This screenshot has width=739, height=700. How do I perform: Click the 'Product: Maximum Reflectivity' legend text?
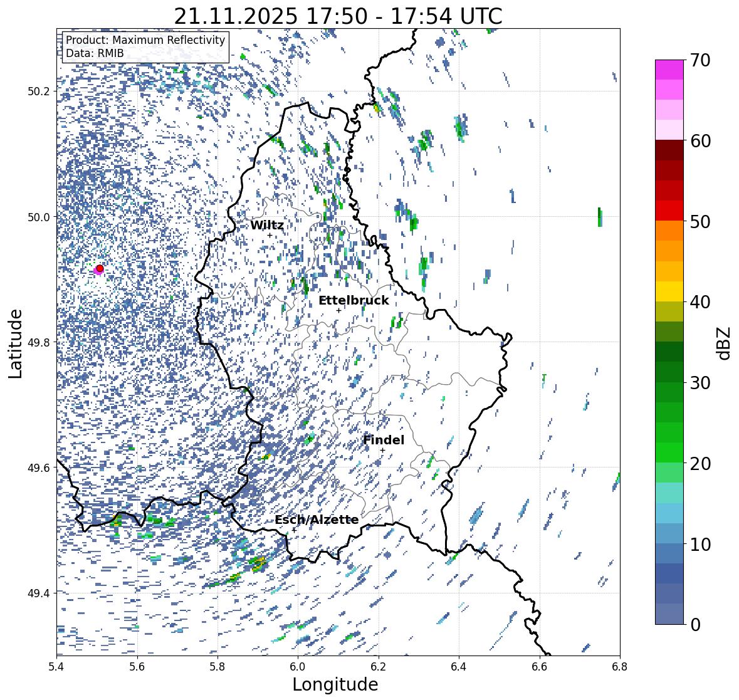coord(145,40)
